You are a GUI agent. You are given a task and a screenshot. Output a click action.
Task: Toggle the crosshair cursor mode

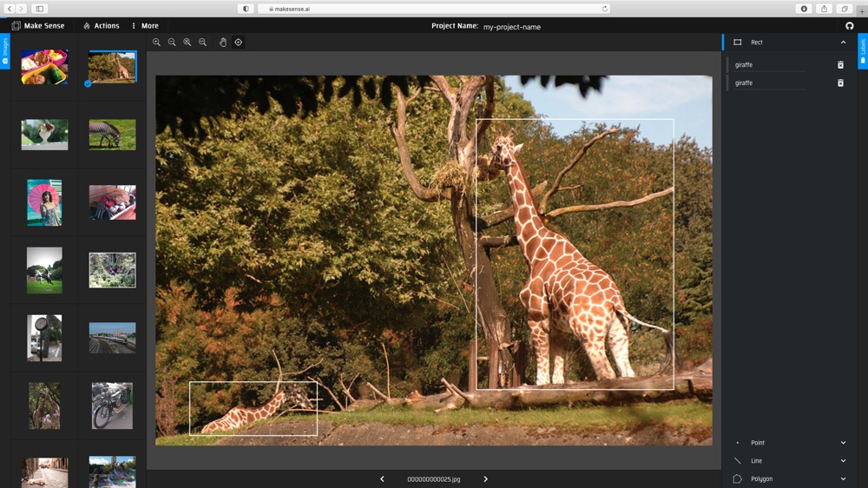pyautogui.click(x=239, y=42)
